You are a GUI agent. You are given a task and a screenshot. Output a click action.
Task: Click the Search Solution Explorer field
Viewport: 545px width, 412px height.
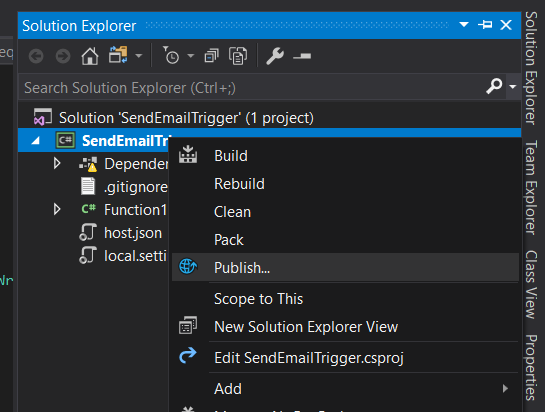tap(252, 88)
